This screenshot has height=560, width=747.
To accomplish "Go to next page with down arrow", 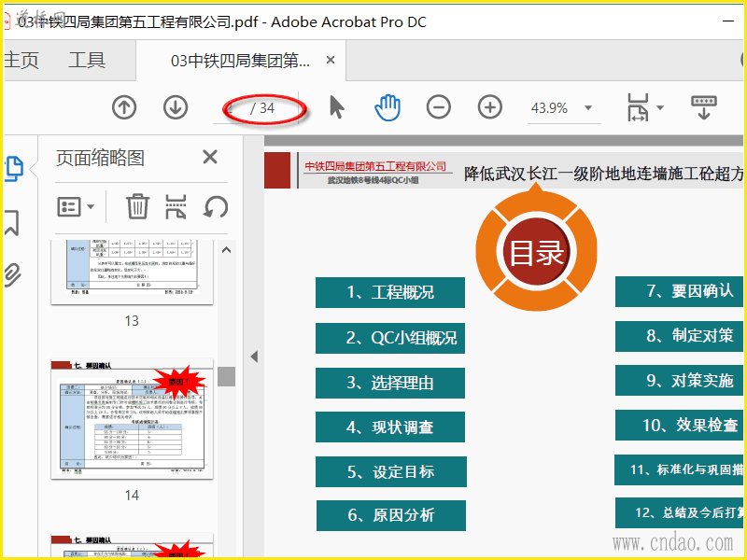I will (176, 107).
